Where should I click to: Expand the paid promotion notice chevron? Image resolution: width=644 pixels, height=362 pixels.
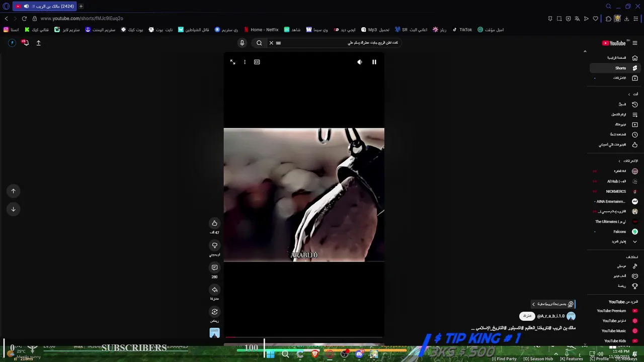coord(534,304)
